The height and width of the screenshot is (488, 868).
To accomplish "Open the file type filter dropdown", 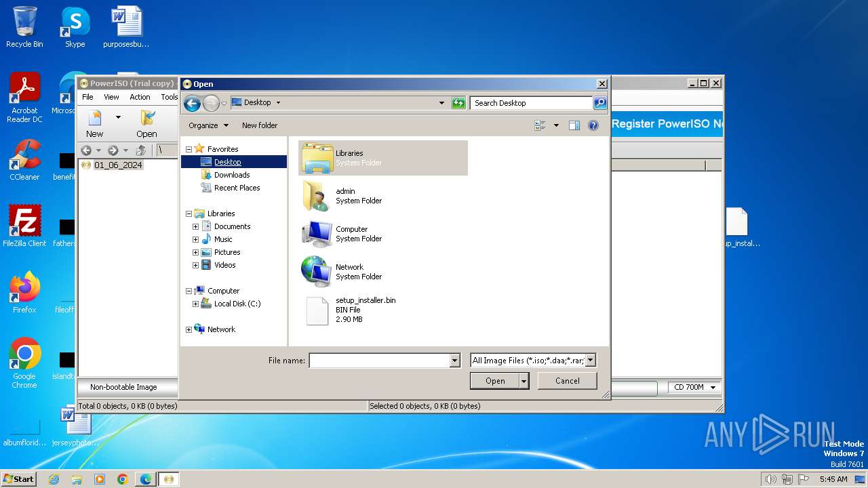I will coord(591,361).
